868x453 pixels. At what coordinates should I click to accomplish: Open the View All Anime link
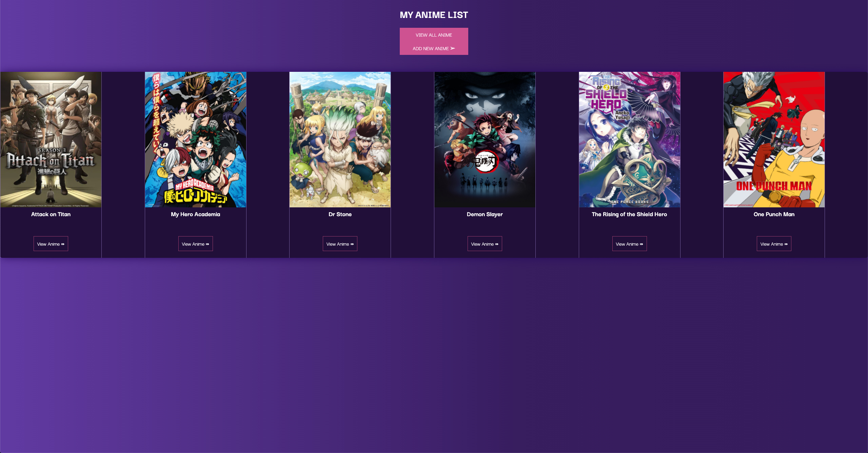coord(434,35)
